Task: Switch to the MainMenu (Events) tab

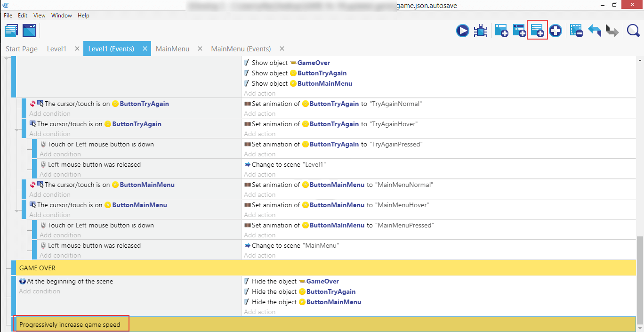Action: click(241, 49)
